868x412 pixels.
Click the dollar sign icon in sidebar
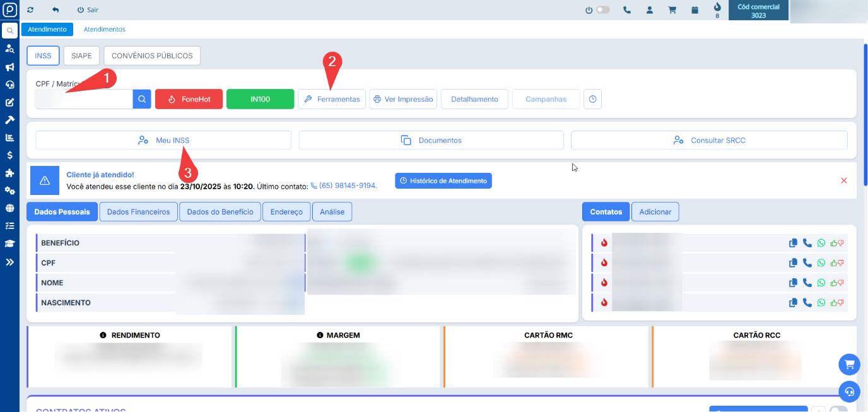point(9,155)
